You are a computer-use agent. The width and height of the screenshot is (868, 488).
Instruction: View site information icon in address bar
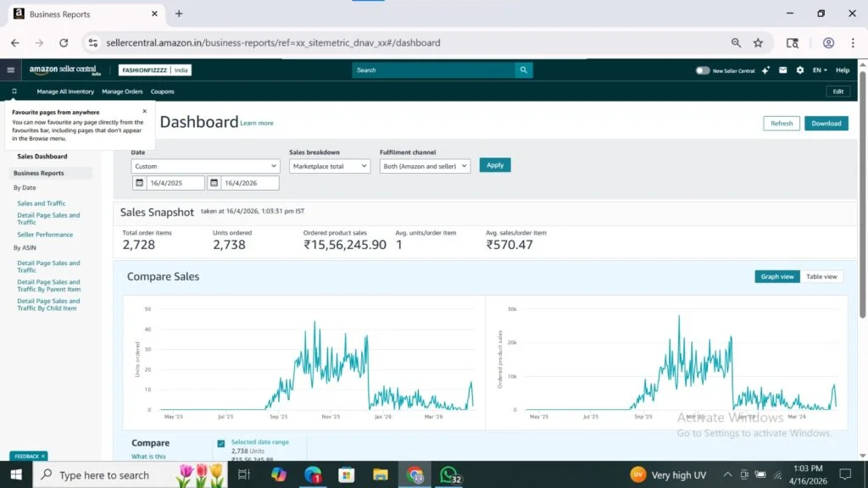pyautogui.click(x=93, y=42)
